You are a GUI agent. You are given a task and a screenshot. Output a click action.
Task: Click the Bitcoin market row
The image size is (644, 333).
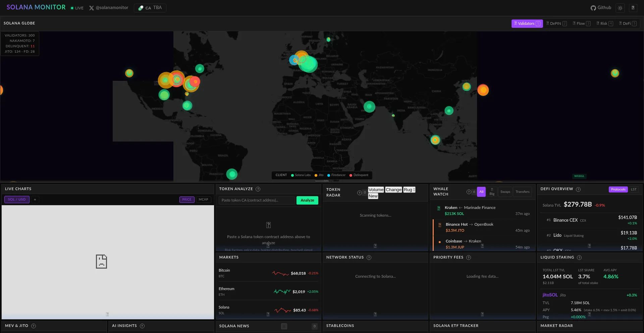(x=268, y=273)
